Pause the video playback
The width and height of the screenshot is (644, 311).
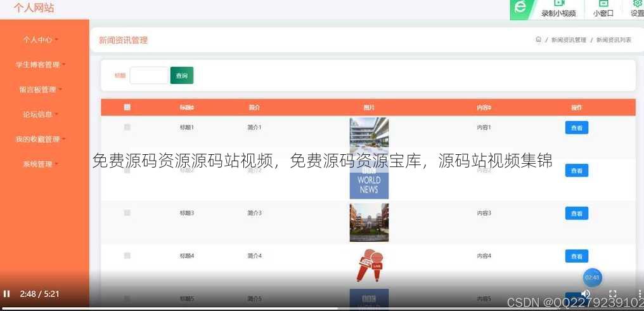(6, 294)
